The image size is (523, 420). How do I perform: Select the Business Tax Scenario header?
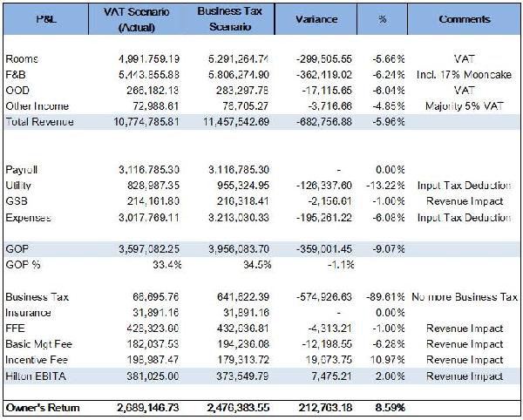tap(229, 19)
